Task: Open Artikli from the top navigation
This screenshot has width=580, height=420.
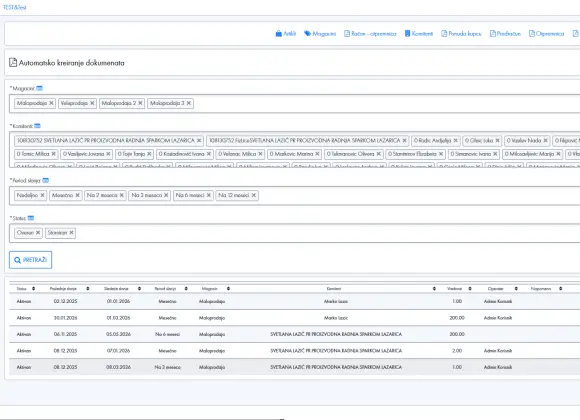Action: coord(286,34)
